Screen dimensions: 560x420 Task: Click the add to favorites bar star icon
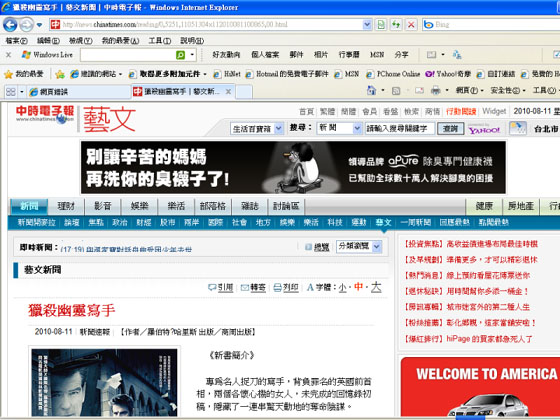(x=60, y=74)
